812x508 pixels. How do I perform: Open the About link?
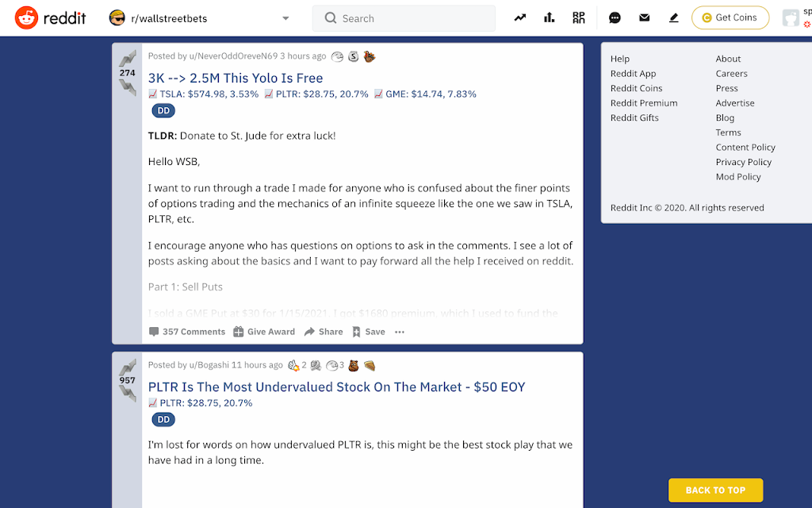(728, 59)
